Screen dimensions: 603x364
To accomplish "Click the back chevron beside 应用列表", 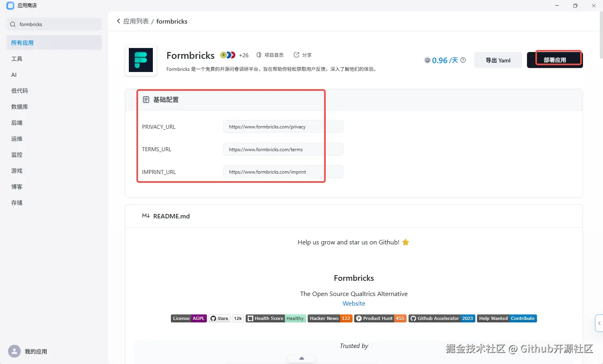I will (x=118, y=21).
